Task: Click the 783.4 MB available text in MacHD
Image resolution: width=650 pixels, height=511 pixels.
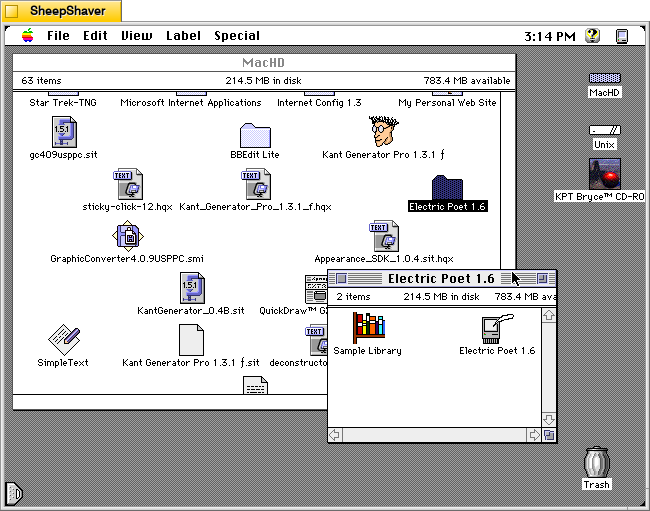Action: [x=467, y=80]
